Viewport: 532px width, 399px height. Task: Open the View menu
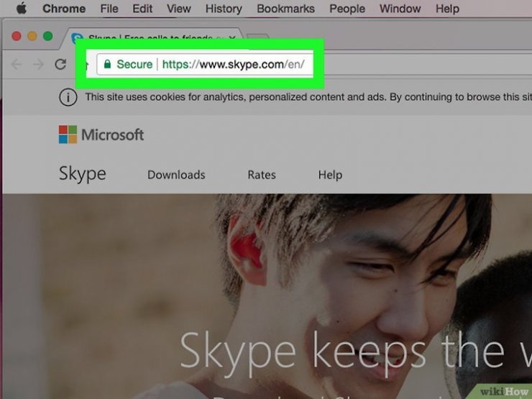(178, 9)
